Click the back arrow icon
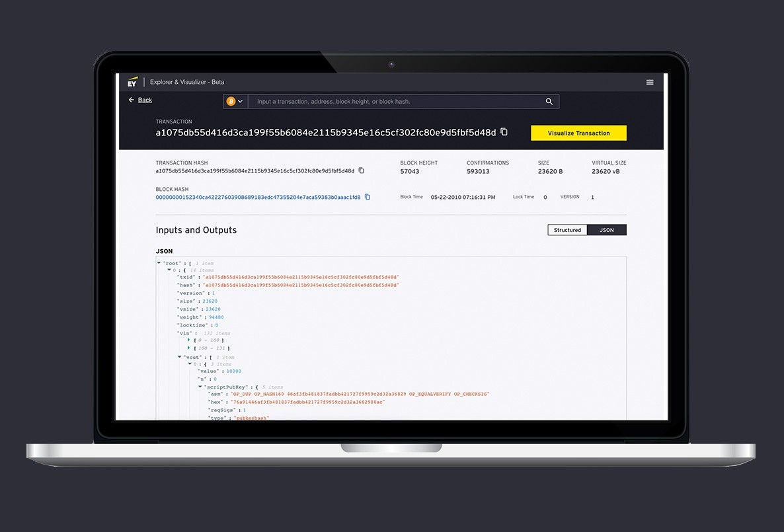This screenshot has height=532, width=784. coord(131,100)
